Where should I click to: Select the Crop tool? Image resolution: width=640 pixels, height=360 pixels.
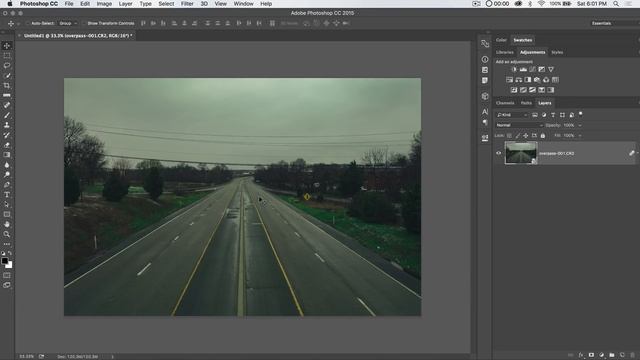click(7, 85)
